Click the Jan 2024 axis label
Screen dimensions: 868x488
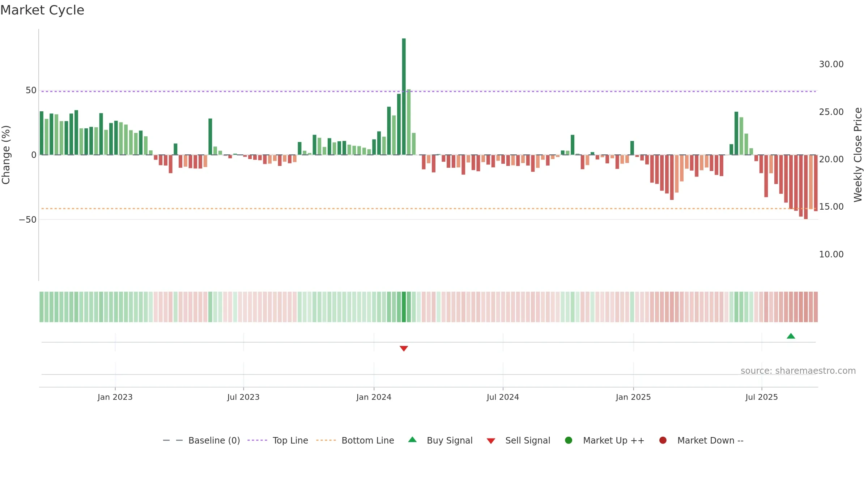374,397
